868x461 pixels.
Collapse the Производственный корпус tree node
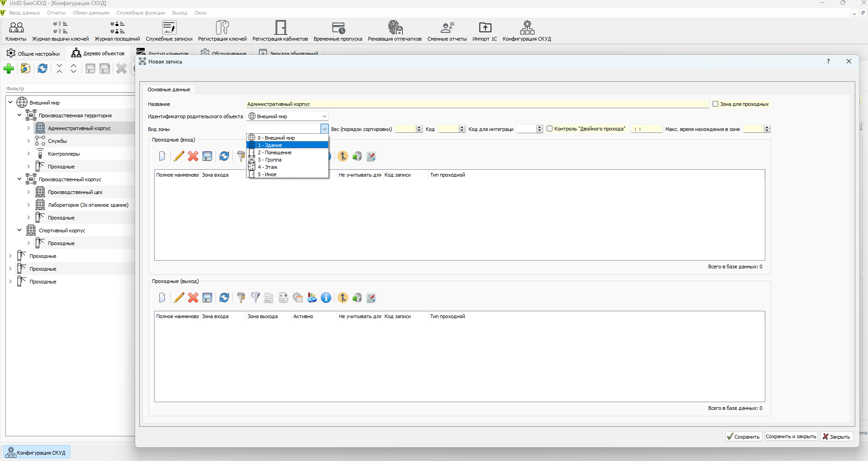pyautogui.click(x=19, y=179)
